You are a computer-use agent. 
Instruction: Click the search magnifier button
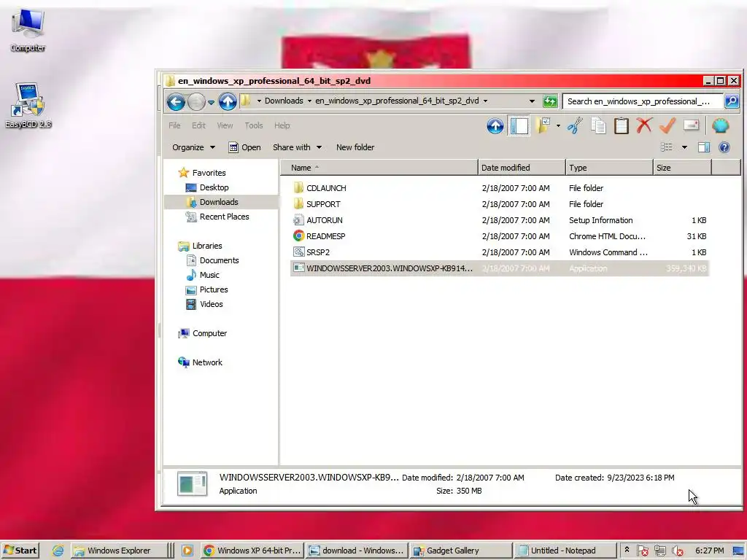click(732, 101)
